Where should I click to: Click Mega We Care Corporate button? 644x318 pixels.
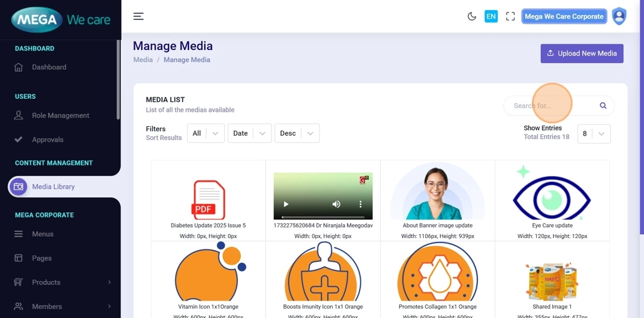coord(563,16)
